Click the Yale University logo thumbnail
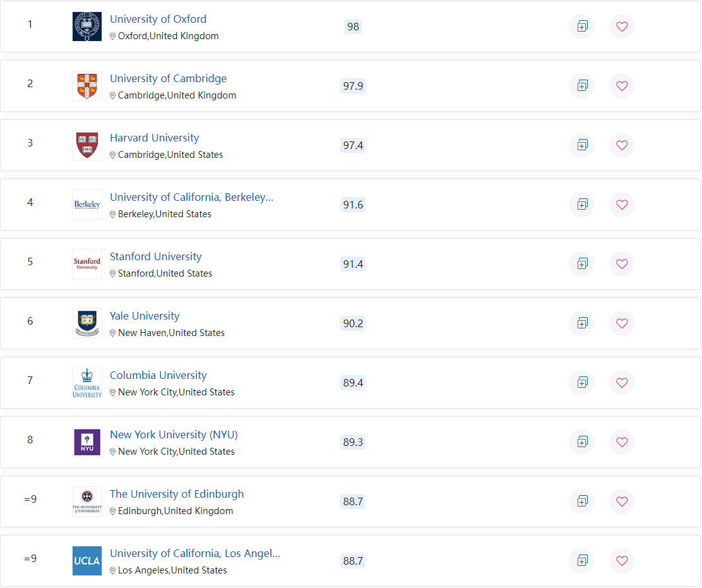The width and height of the screenshot is (702, 588). (87, 323)
